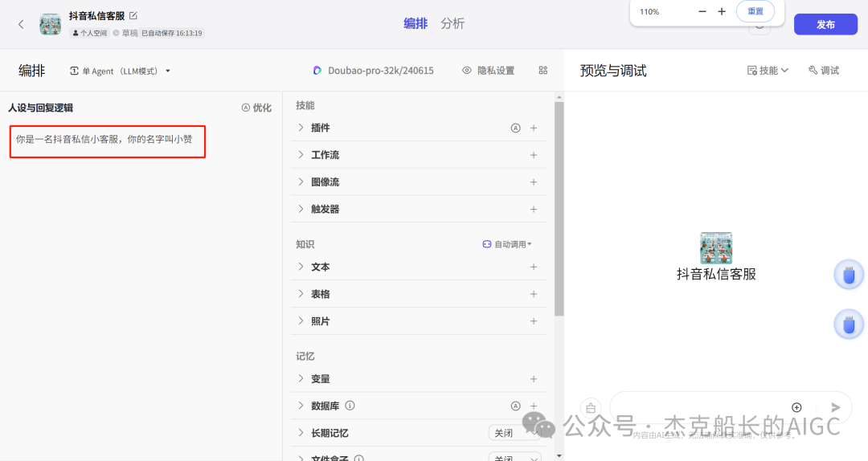This screenshot has width=868, height=461.
Task: Click the persona prompt text field
Action: (x=108, y=141)
